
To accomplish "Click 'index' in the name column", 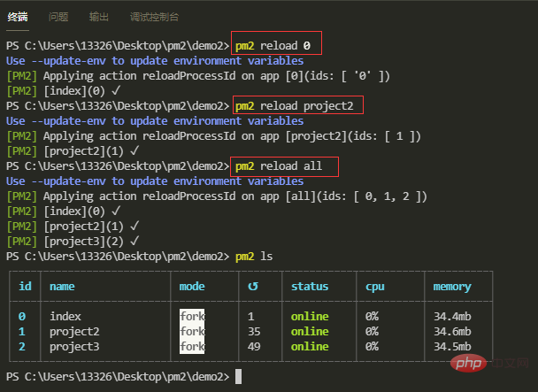I will [x=65, y=316].
